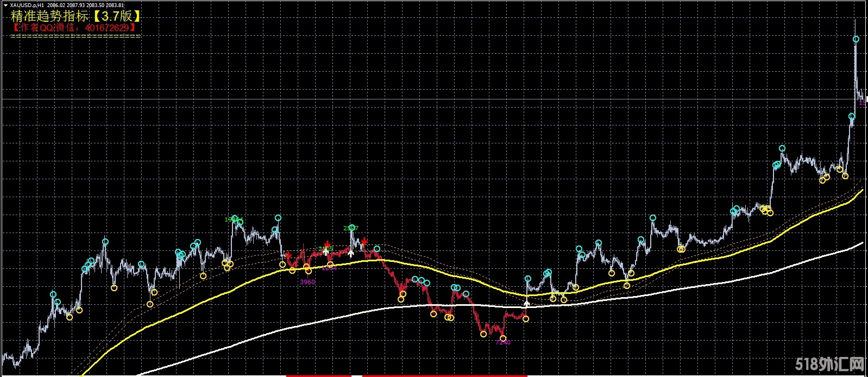Click the red author QQ/微信 401672629 text
868x377 pixels.
click(74, 27)
